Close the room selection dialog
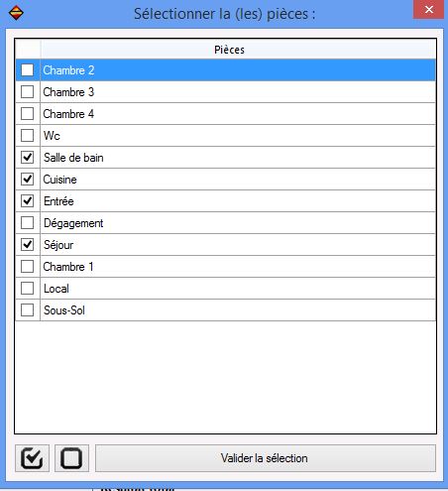Viewport: 448px width, 491px height. (x=428, y=10)
